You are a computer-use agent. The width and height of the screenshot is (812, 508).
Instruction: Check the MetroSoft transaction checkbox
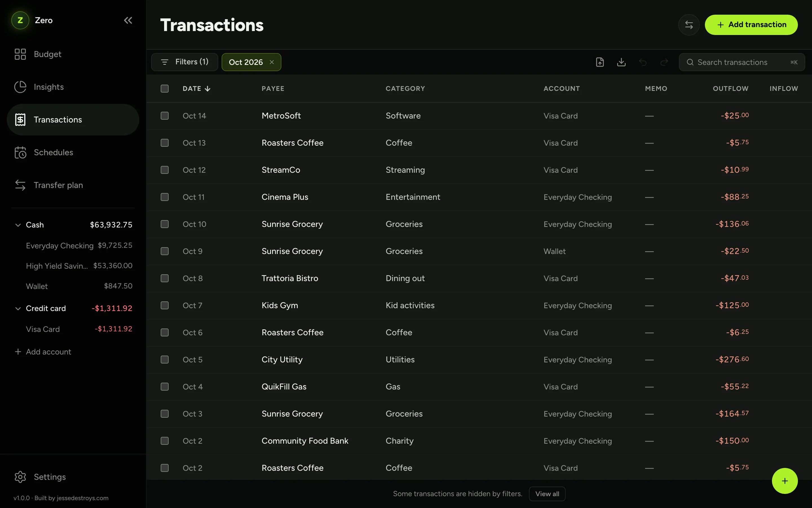pos(164,116)
